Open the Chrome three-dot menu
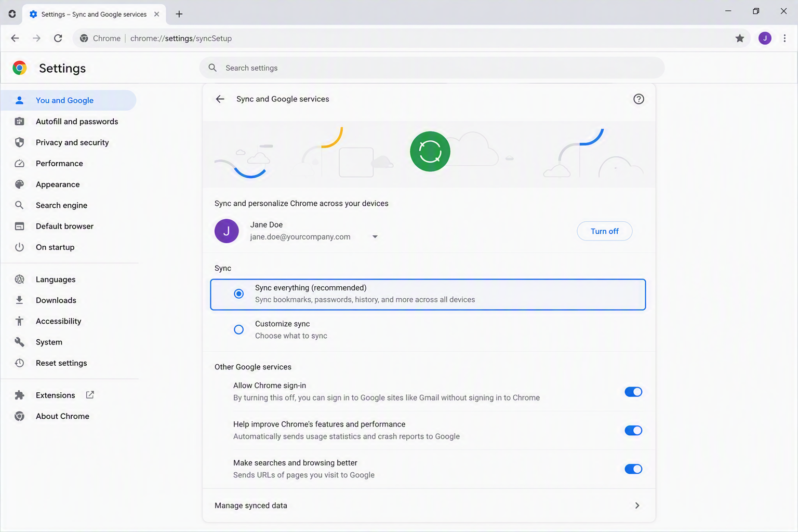Screen dimensions: 798x532 [x=784, y=38]
